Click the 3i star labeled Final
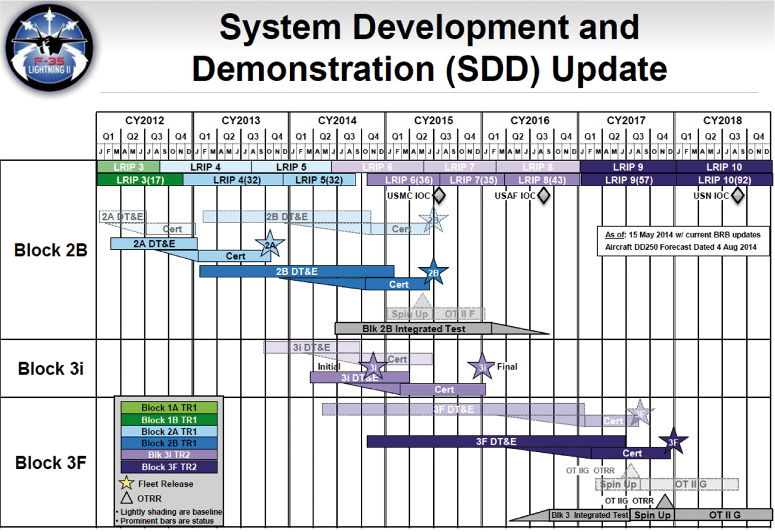The image size is (775, 532). (481, 367)
